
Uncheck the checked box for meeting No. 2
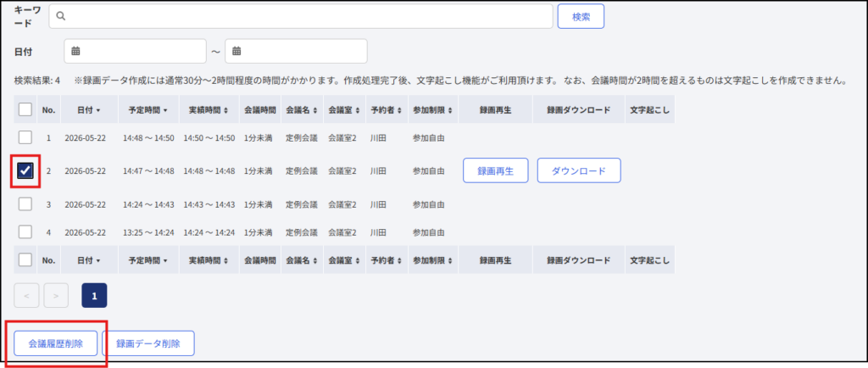click(25, 171)
